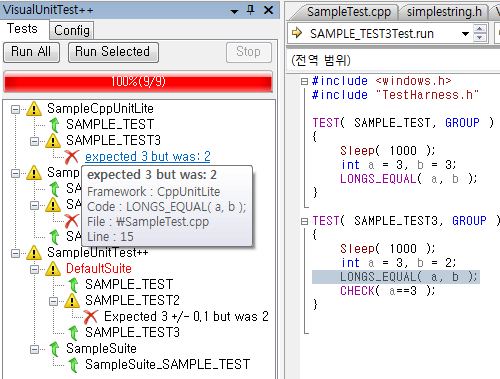Viewport: 500px width, 379px height.
Task: Click green arrow beside DefaultSuite SAMPLE_TEST3
Action: (73, 333)
